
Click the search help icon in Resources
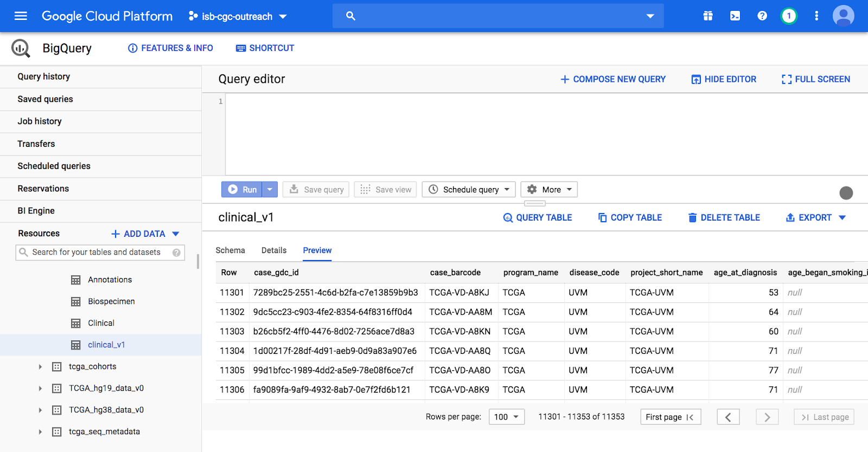pyautogui.click(x=176, y=253)
